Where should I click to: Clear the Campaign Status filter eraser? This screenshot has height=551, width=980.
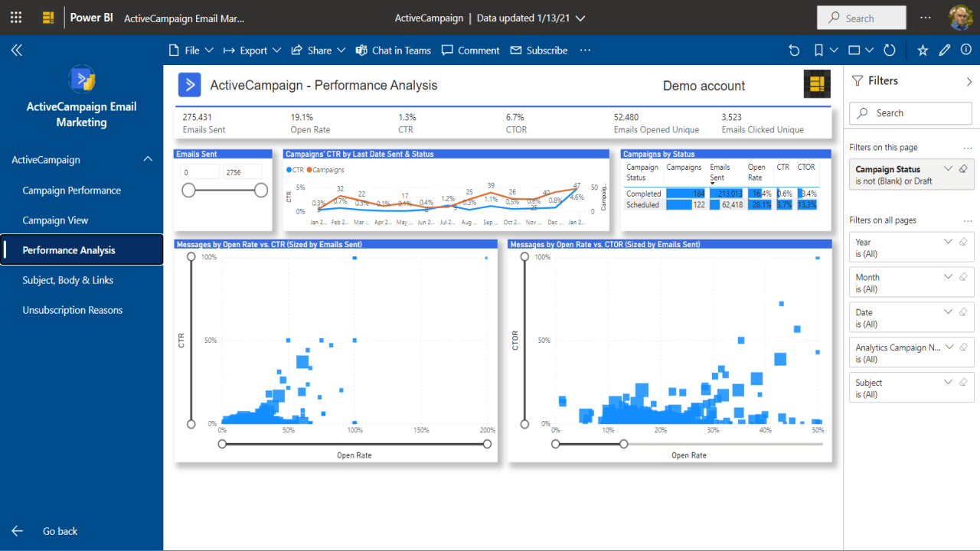pos(963,169)
